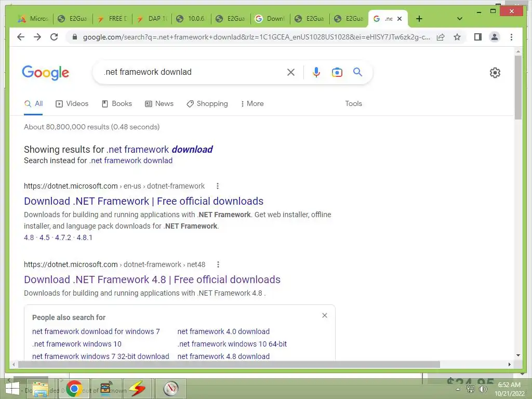The image size is (532, 399).
Task: Search '.net framework windows 10'
Action: 77,344
